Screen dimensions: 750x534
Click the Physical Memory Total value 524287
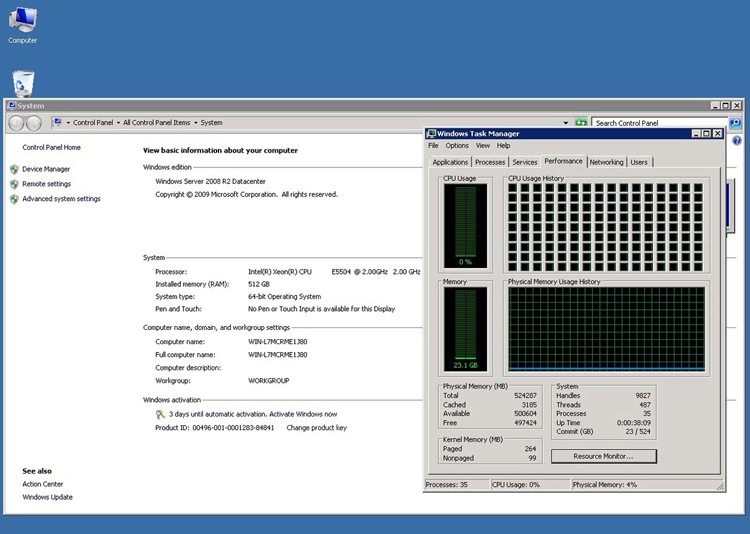[525, 396]
